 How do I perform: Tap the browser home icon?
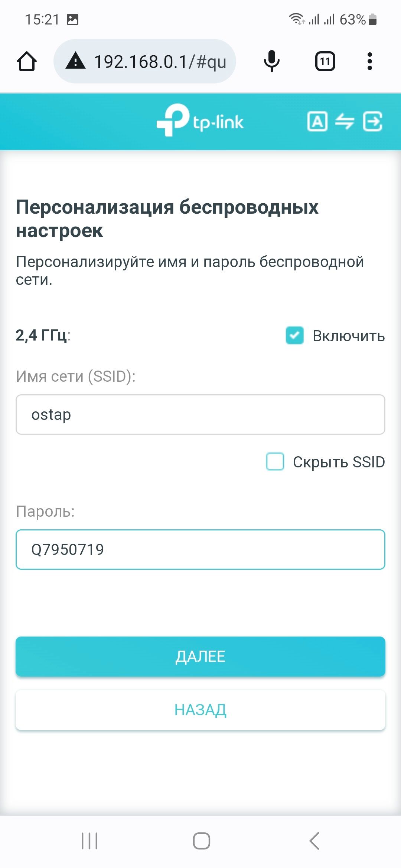(x=27, y=61)
